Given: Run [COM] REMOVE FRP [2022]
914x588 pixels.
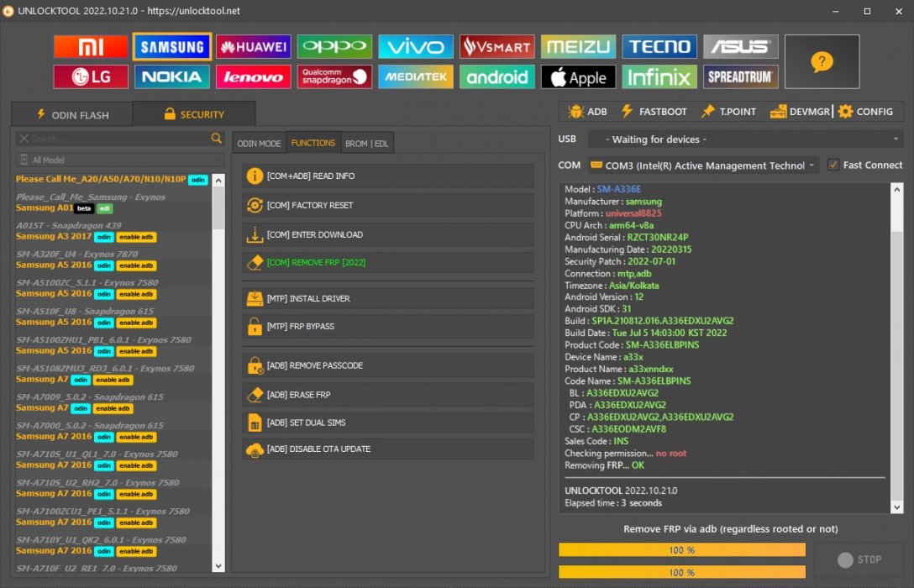Looking at the screenshot, I should [x=388, y=263].
